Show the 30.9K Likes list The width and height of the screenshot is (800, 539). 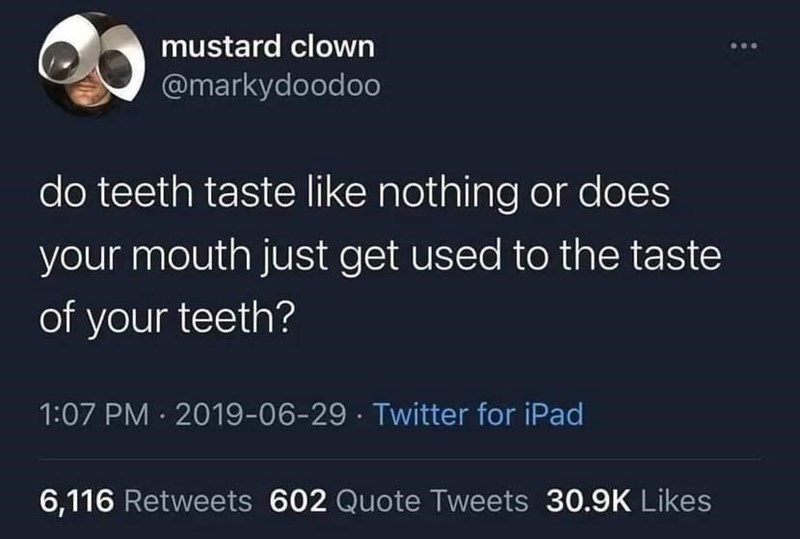[x=629, y=501]
